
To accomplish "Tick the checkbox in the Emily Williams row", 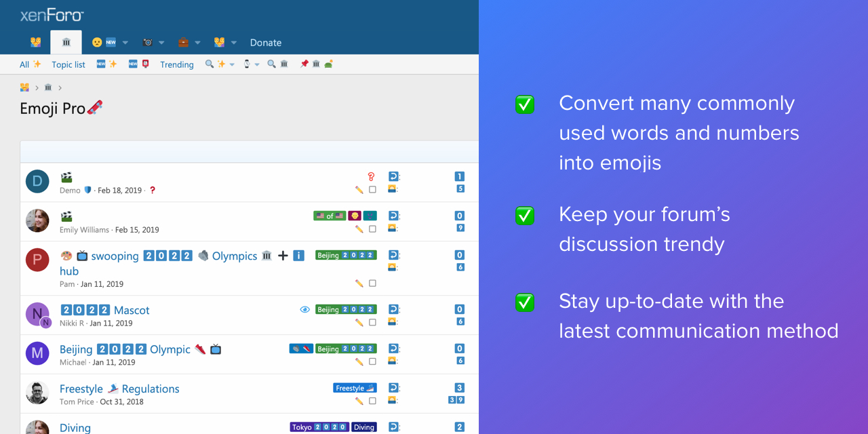I will [x=372, y=229].
